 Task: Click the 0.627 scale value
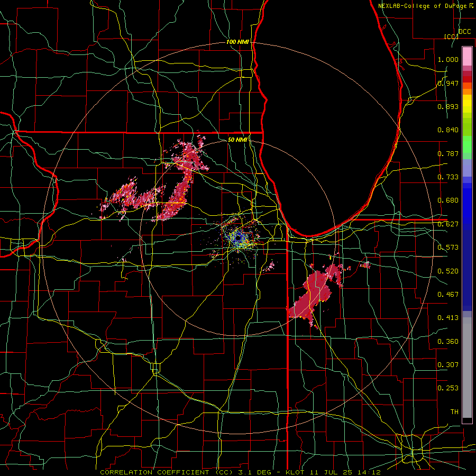tap(448, 224)
